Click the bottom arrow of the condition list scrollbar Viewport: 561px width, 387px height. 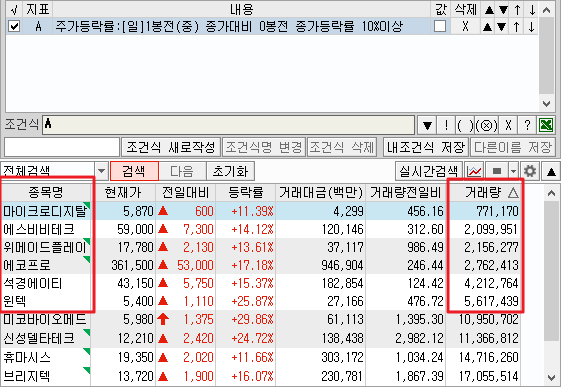tap(546, 104)
